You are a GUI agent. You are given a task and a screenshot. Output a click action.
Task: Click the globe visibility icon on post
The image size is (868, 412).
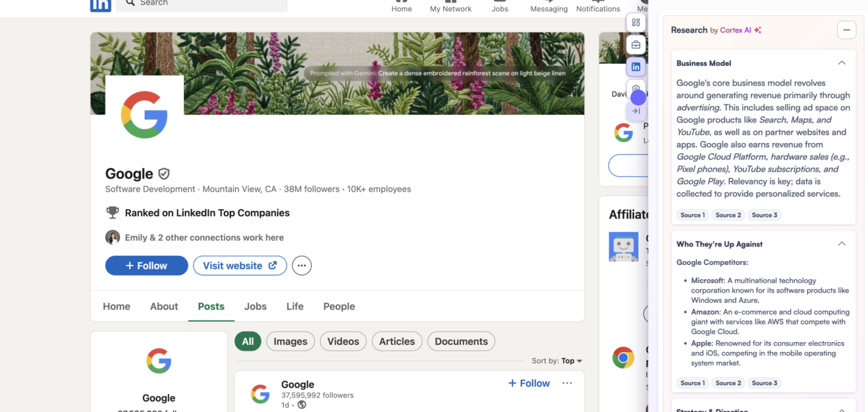(302, 405)
